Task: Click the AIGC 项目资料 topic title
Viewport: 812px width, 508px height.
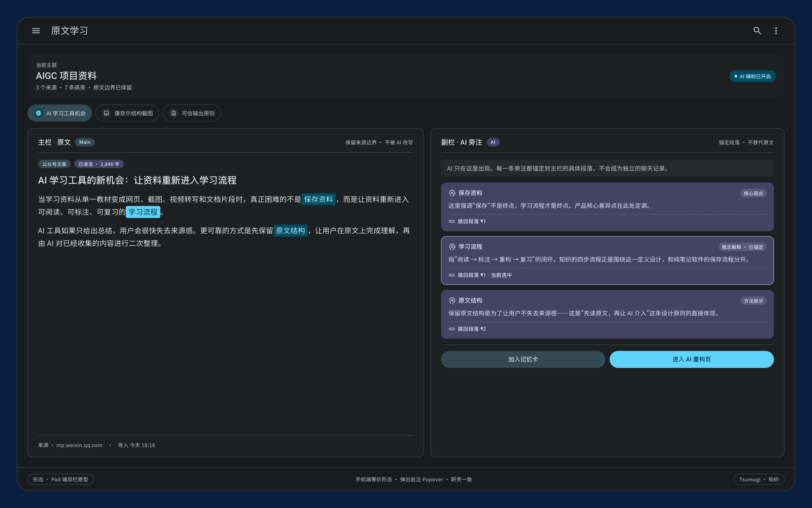Action: [66, 76]
